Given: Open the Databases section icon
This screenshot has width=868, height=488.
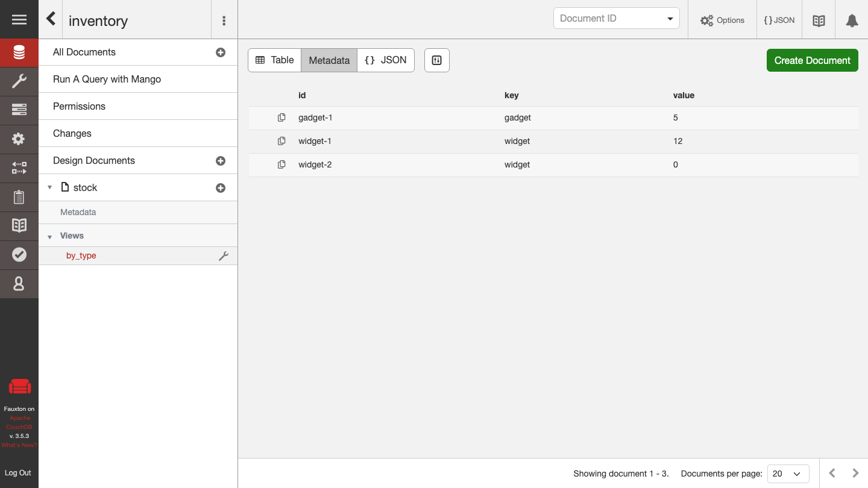Looking at the screenshot, I should coord(19,52).
